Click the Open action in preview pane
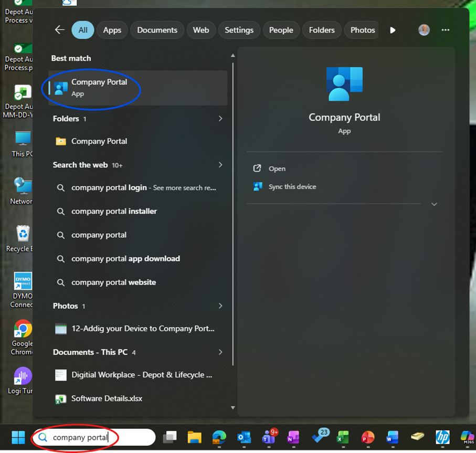Image resolution: width=476 pixels, height=453 pixels. coord(277,168)
